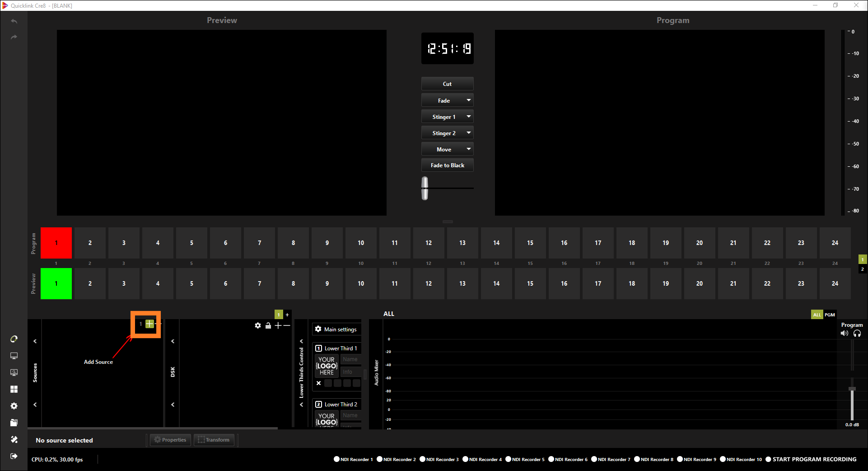The height and width of the screenshot is (471, 868).
Task: Click the four-square grid icon in sidebar
Action: 14,389
